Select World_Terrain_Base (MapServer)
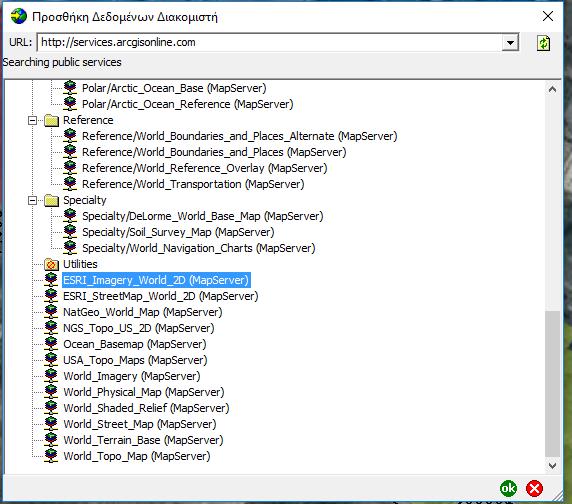Image resolution: width=572 pixels, height=504 pixels. [x=143, y=440]
